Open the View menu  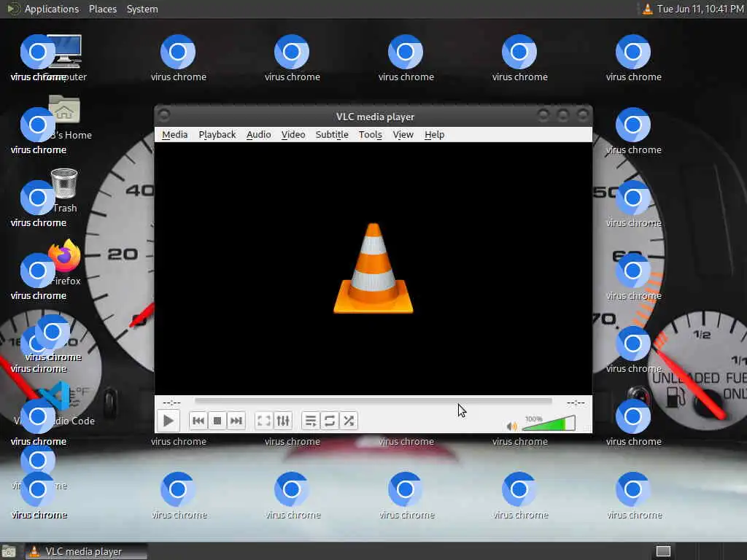pyautogui.click(x=403, y=135)
